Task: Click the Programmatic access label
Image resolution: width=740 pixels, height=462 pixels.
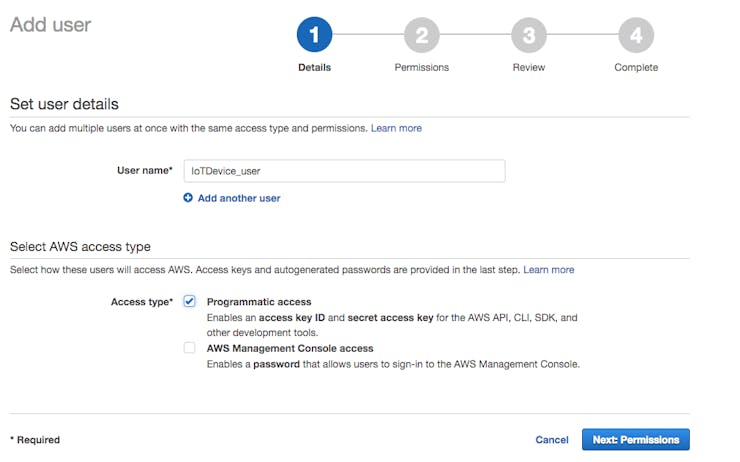Action: [259, 302]
